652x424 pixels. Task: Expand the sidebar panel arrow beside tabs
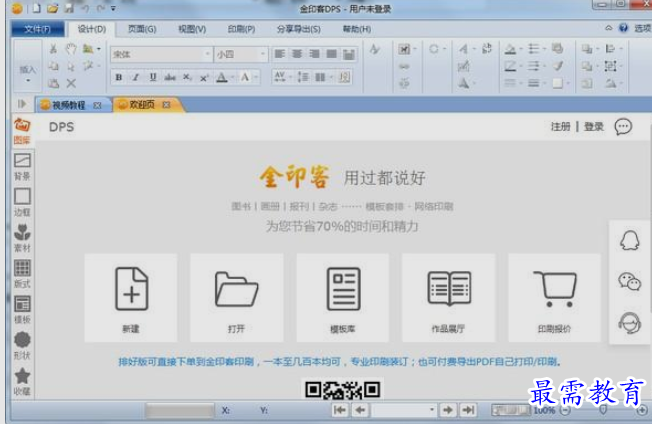tap(22, 104)
